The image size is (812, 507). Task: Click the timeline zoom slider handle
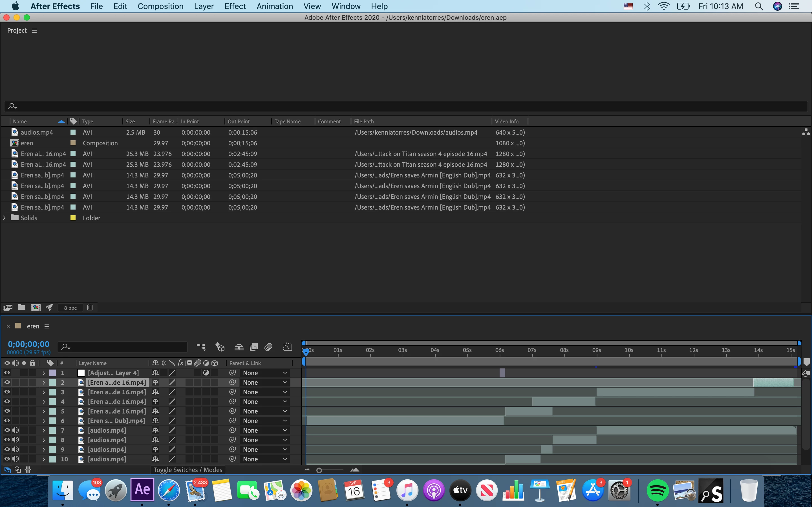coord(319,470)
